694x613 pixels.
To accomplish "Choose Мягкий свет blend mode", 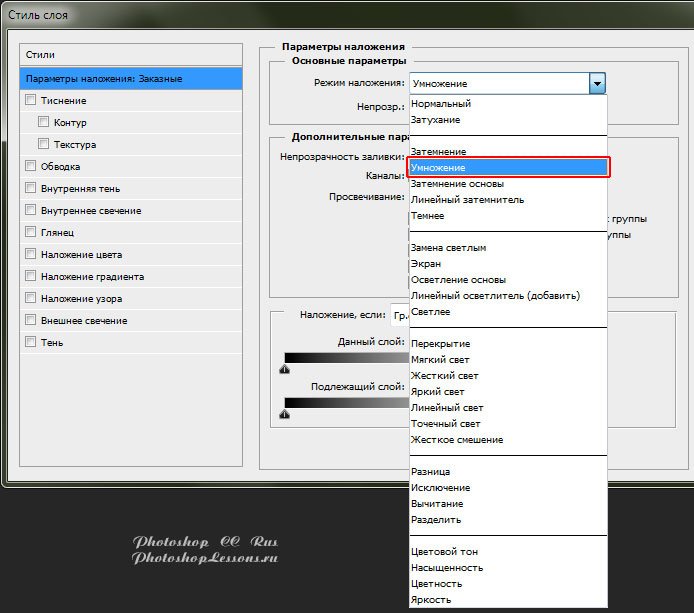I will 440,360.
